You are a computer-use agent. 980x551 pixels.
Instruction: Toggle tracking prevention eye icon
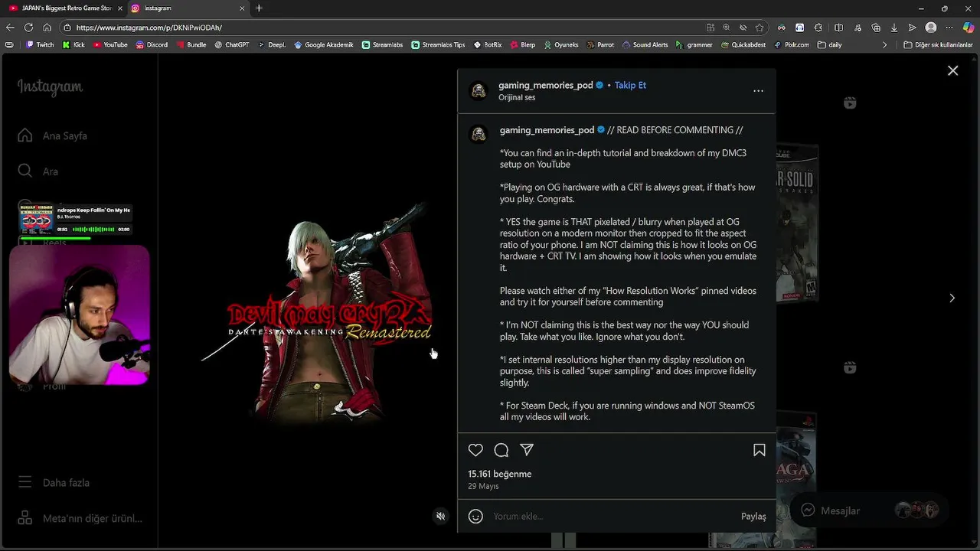(743, 28)
